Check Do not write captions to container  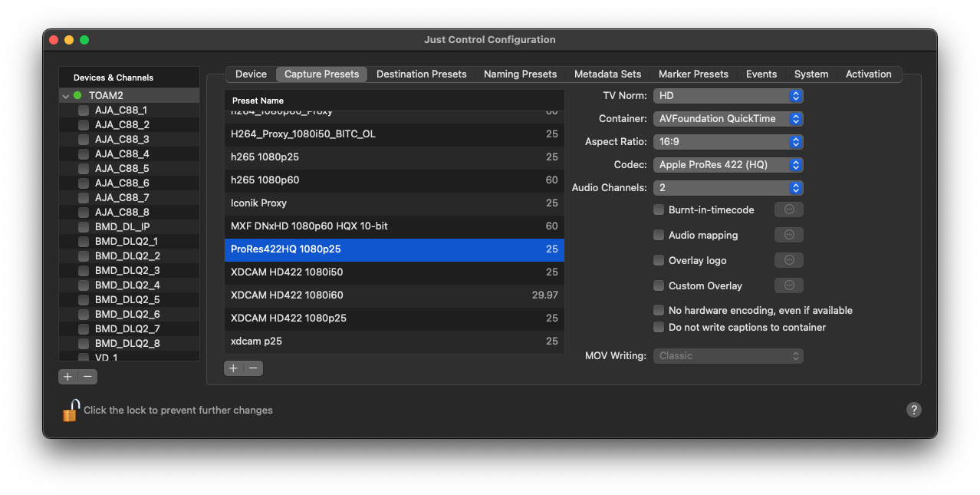(659, 327)
